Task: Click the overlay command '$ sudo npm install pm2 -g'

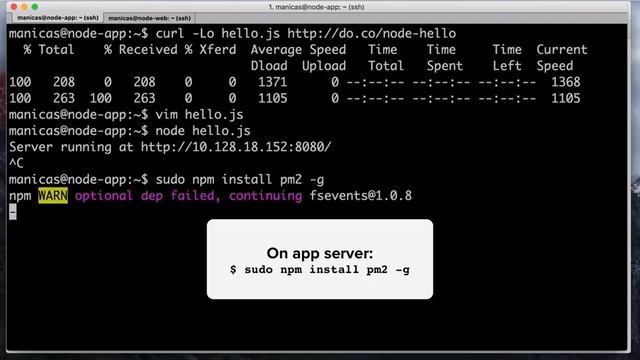Action: (320, 270)
